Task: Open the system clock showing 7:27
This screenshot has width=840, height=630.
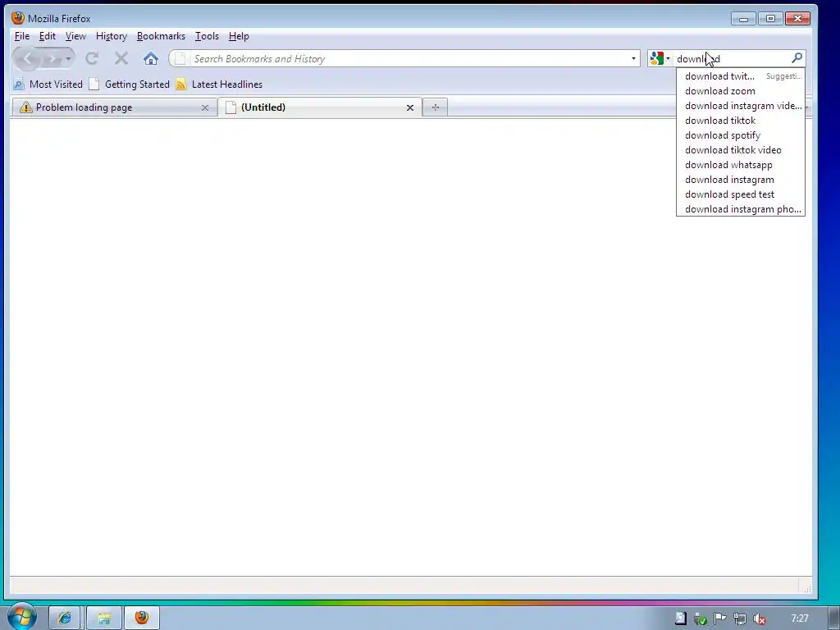Action: [799, 619]
